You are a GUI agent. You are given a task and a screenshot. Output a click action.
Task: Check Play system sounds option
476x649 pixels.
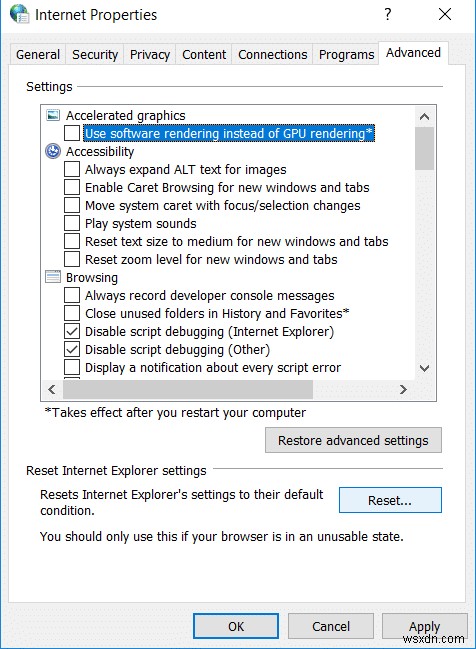72,223
